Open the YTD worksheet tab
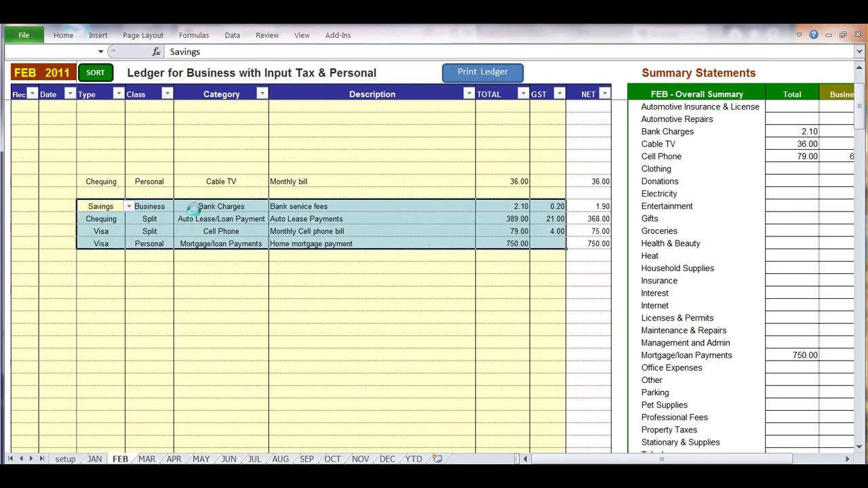This screenshot has height=488, width=868. coord(414,459)
